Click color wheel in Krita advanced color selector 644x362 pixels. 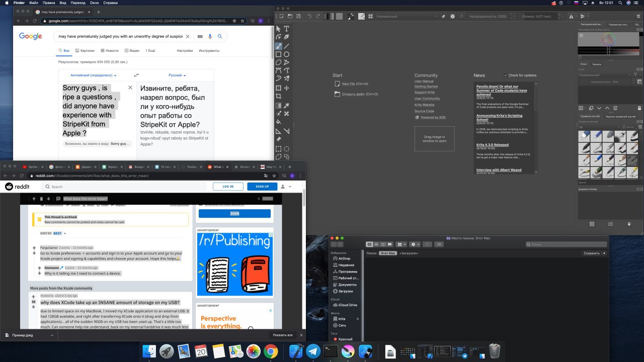click(x=609, y=39)
